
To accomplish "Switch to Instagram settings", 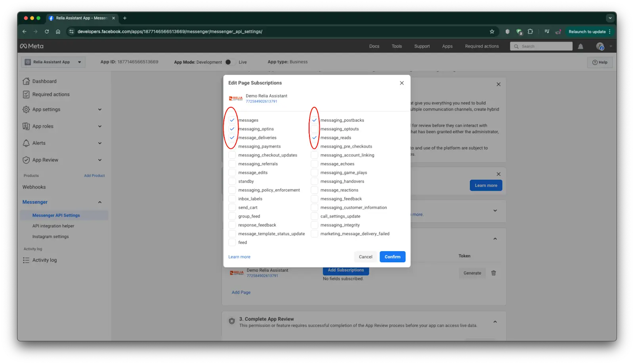I will point(50,236).
